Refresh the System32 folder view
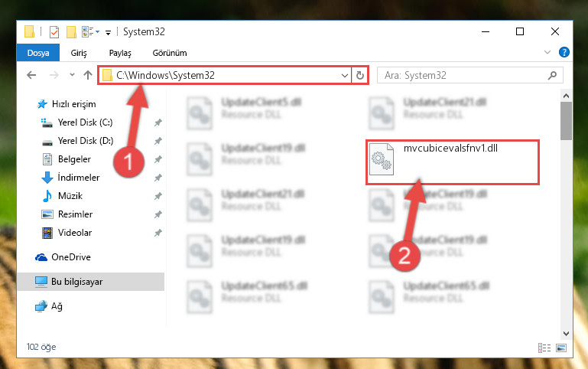Viewport: 588px width, 369px height. tap(359, 76)
